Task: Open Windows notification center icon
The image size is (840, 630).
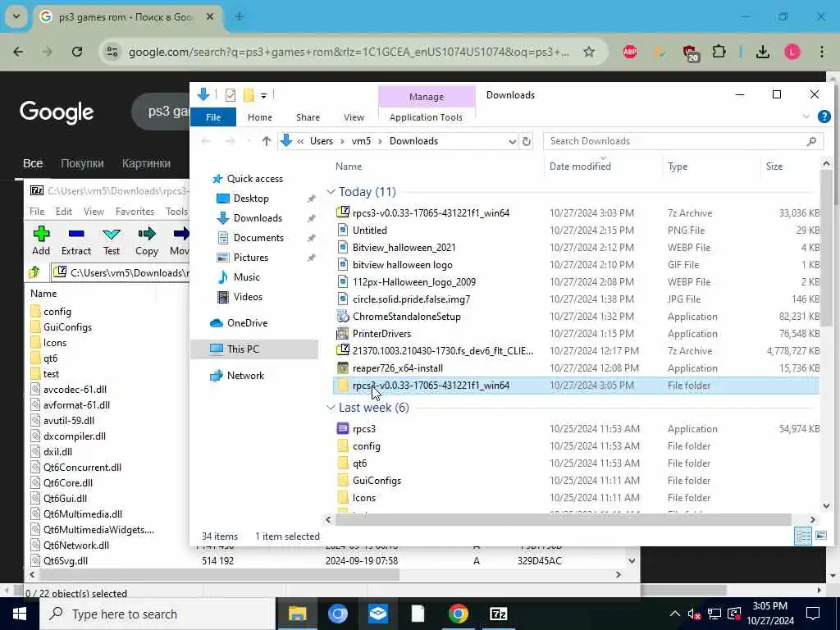Action: point(813,614)
